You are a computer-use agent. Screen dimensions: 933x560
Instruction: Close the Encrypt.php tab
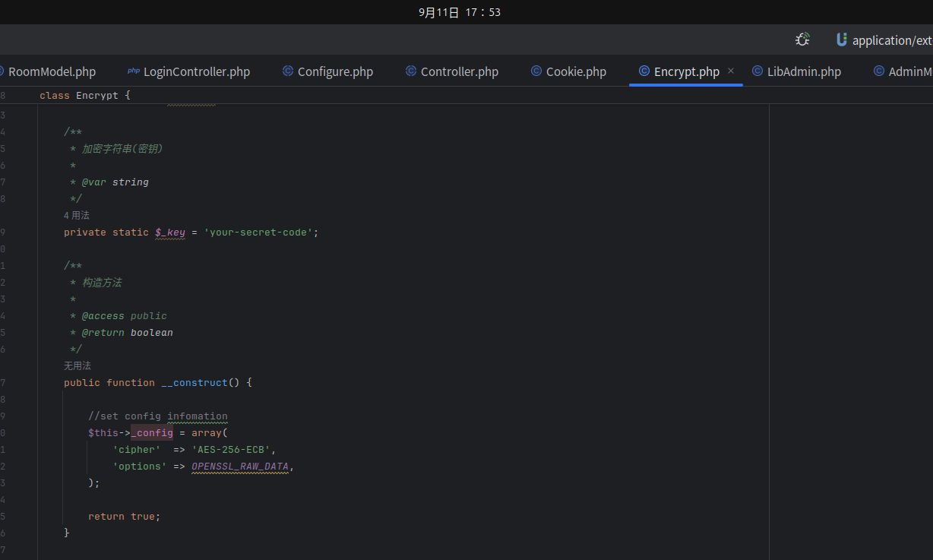click(731, 71)
